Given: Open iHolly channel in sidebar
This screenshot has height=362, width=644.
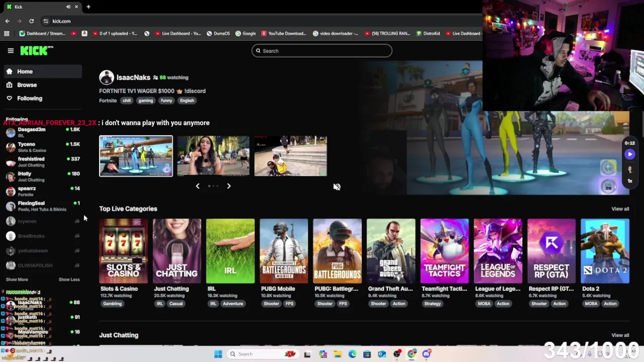Looking at the screenshot, I should click(43, 176).
